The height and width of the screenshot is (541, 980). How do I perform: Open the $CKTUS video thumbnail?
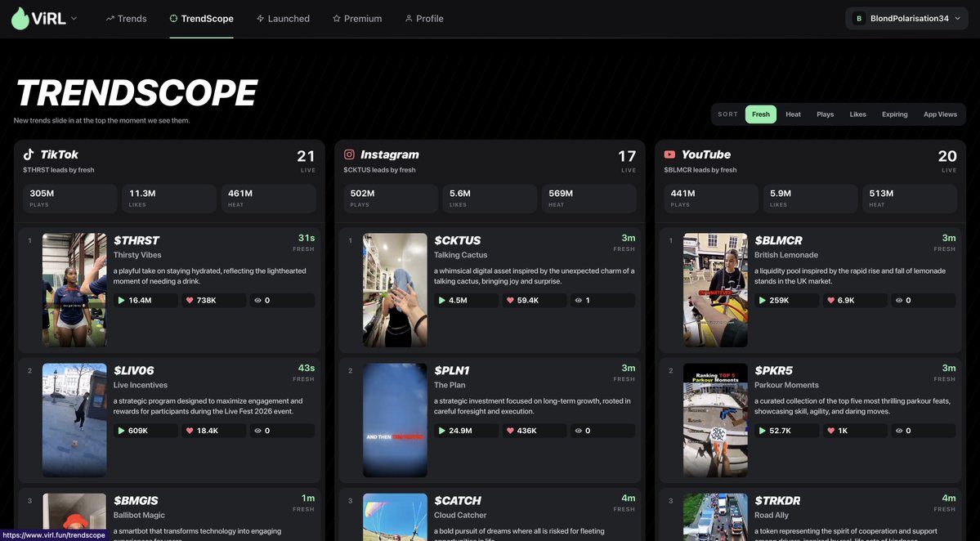tap(395, 290)
